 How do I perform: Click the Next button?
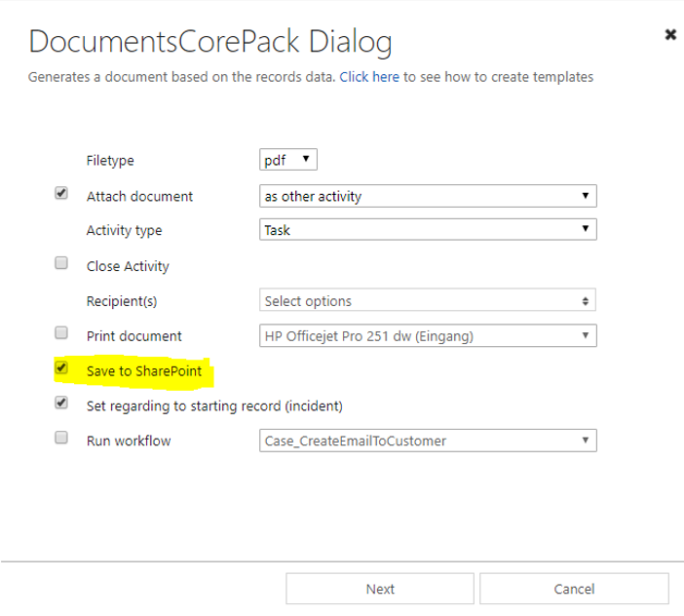tap(380, 589)
